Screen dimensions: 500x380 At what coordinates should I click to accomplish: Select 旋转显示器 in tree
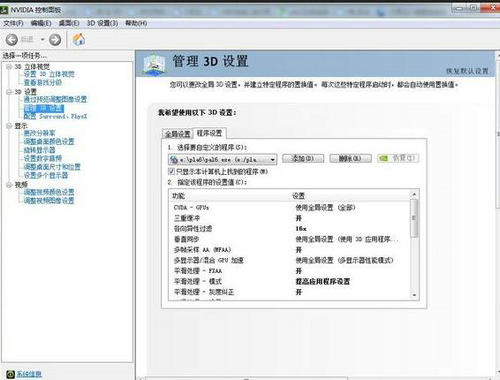point(39,150)
